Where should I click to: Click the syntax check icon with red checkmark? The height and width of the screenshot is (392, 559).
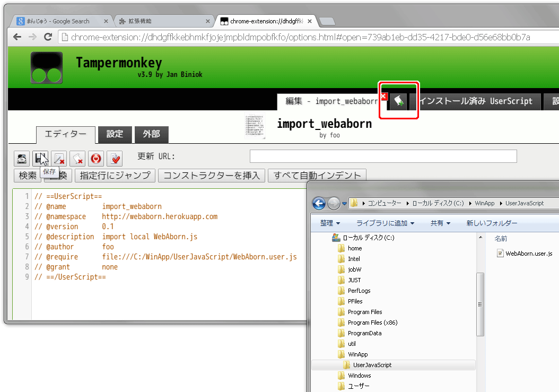point(115,159)
